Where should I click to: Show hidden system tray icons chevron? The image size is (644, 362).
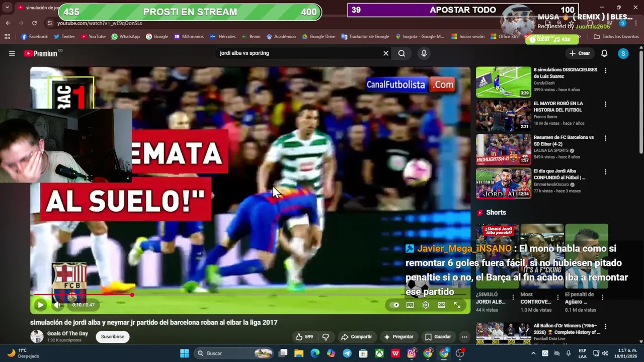coord(532,353)
